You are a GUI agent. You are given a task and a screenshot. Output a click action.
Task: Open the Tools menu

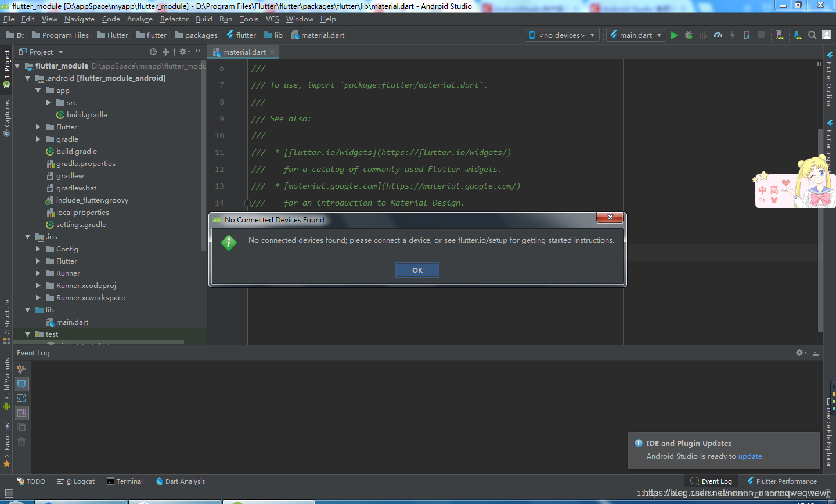point(249,19)
